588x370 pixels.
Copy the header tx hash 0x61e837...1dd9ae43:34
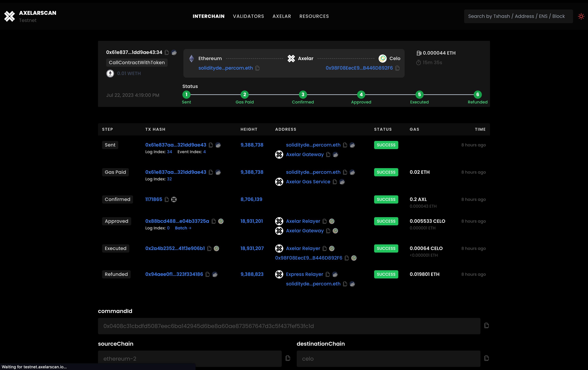[167, 52]
